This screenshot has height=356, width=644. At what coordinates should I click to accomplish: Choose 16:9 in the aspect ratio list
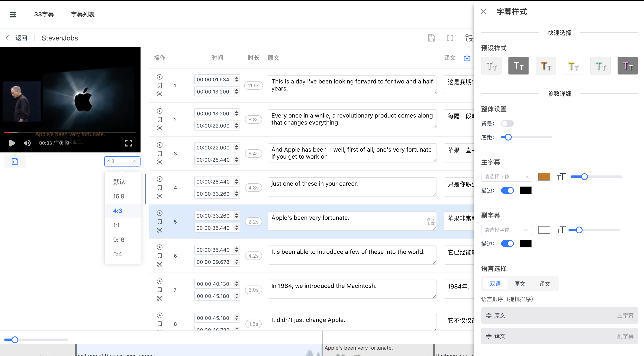pos(119,196)
